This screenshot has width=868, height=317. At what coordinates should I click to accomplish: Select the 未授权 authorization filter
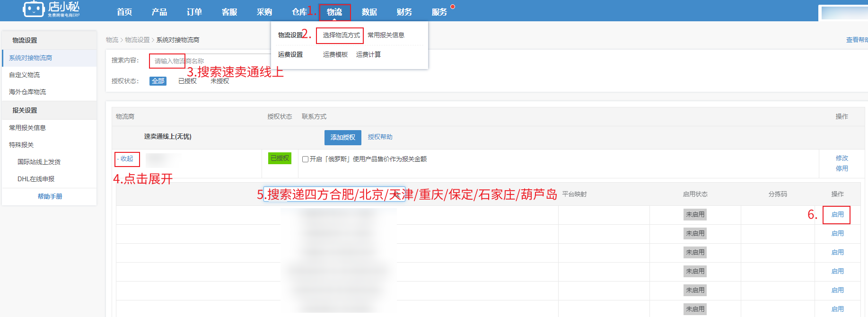[219, 81]
